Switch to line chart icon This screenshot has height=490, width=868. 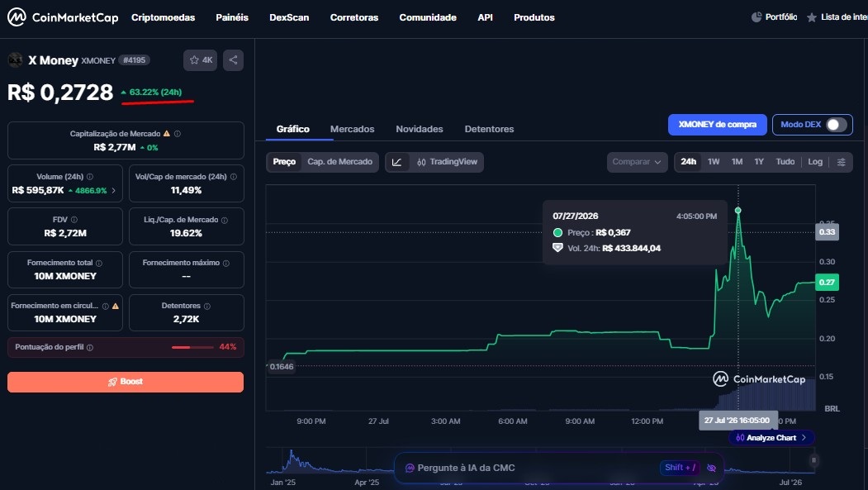[397, 162]
